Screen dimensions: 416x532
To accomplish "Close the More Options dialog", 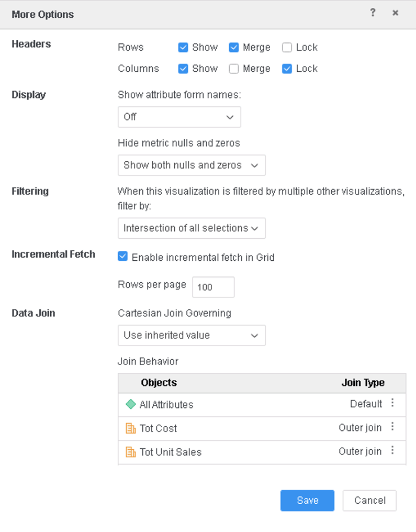I will pos(396,13).
